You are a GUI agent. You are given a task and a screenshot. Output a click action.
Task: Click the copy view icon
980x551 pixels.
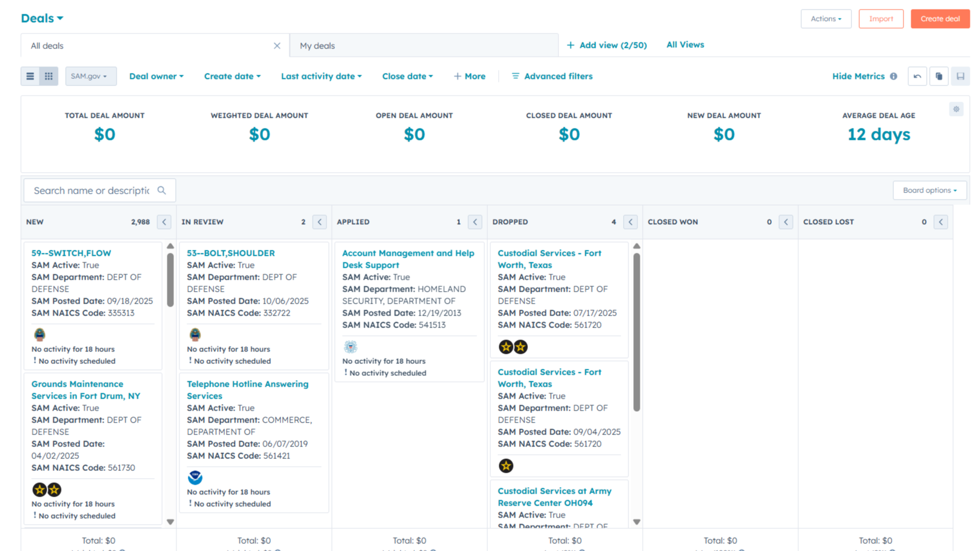pos(939,76)
